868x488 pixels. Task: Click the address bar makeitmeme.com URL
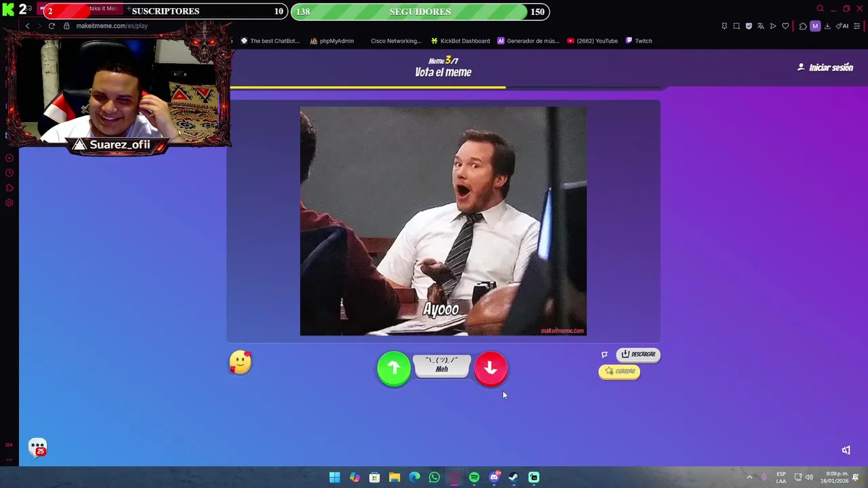tap(112, 26)
